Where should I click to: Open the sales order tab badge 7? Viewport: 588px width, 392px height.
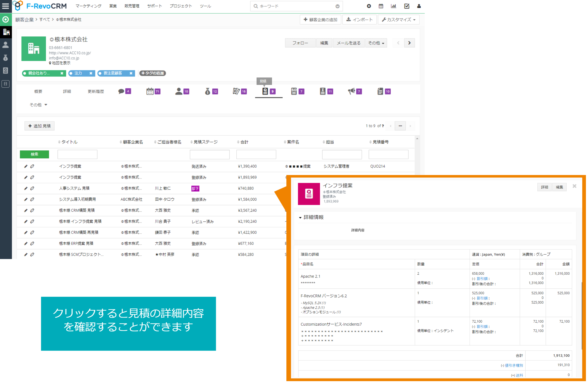[297, 91]
